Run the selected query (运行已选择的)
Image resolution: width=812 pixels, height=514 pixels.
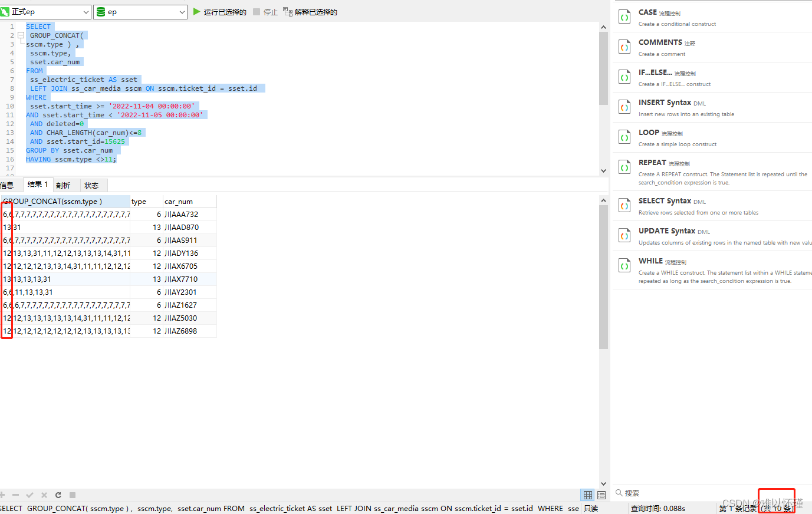(219, 12)
